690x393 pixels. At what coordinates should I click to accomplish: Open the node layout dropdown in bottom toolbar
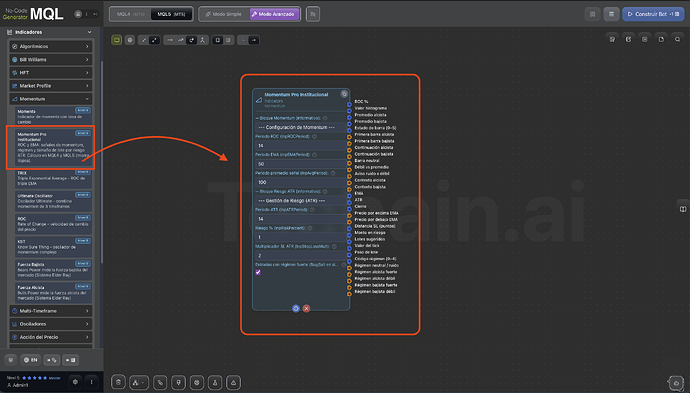point(139,382)
